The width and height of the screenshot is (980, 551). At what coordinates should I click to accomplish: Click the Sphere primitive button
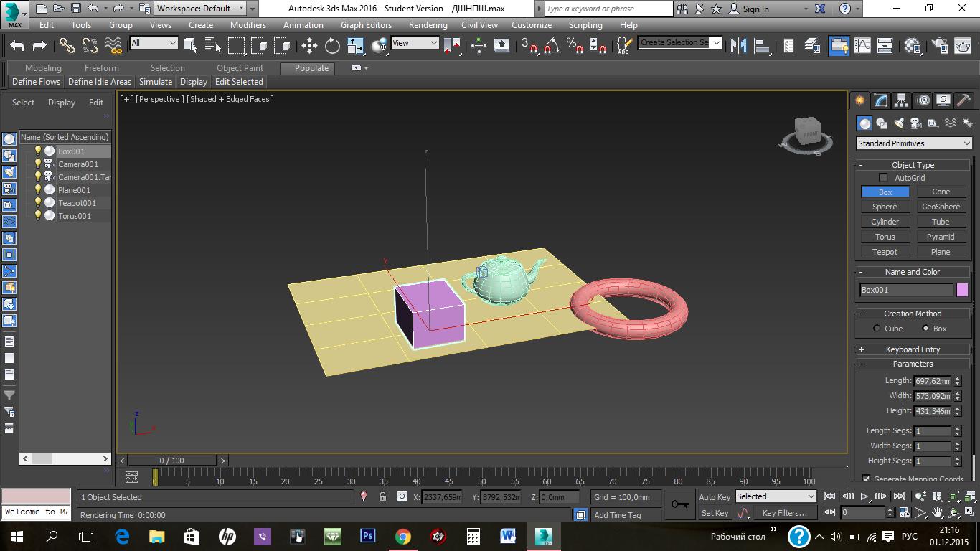pyautogui.click(x=885, y=207)
